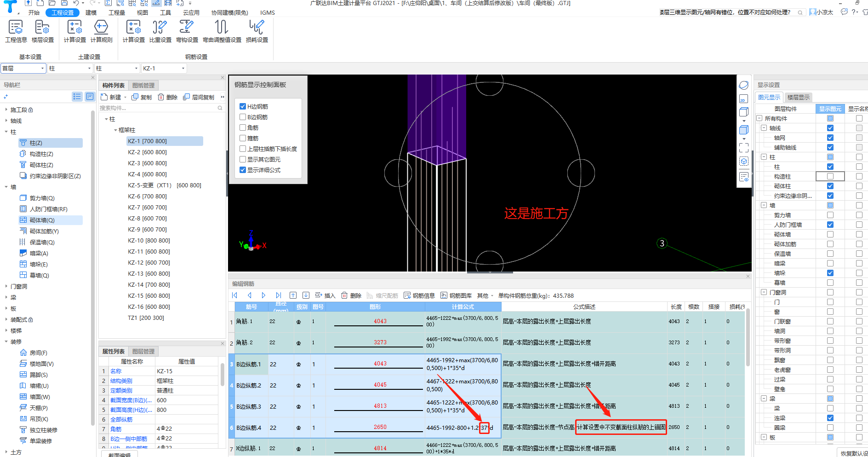Click 新建 component icon button
The image size is (868, 457).
pos(111,97)
